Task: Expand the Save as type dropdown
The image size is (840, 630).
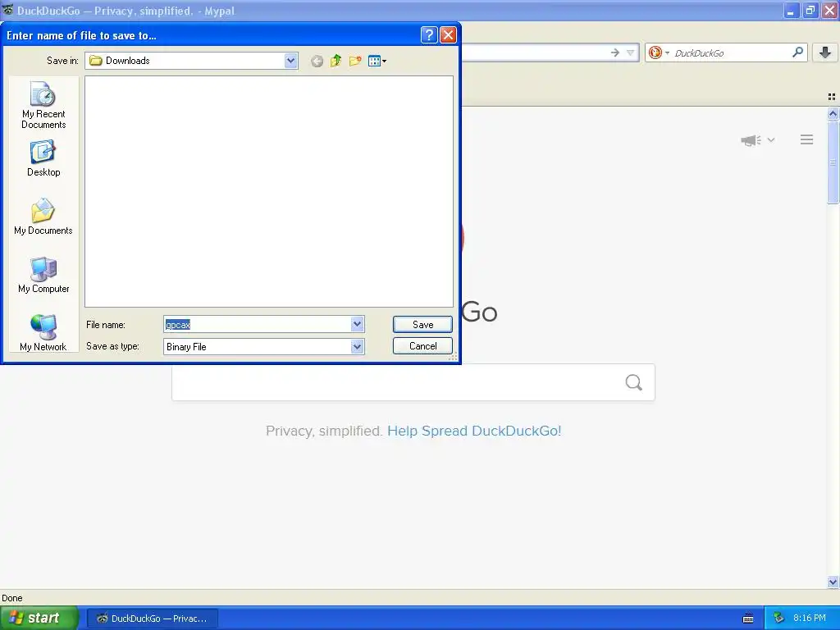Action: pyautogui.click(x=358, y=347)
